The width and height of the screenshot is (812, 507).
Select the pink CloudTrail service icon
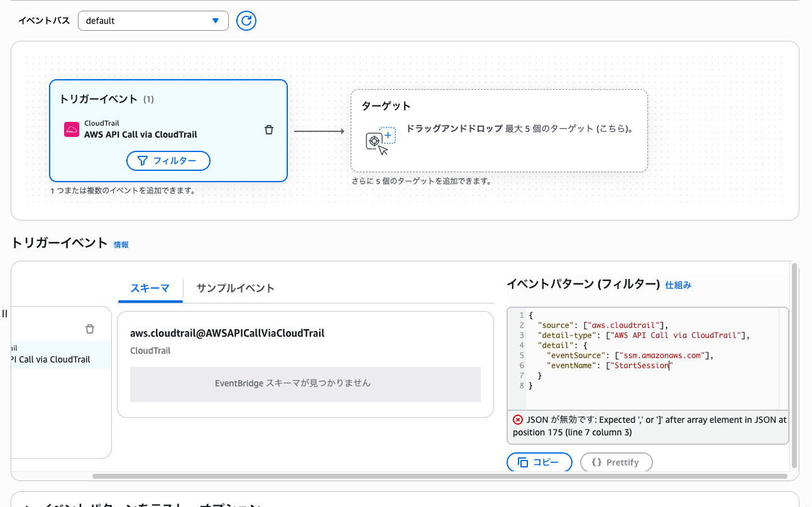coord(71,128)
